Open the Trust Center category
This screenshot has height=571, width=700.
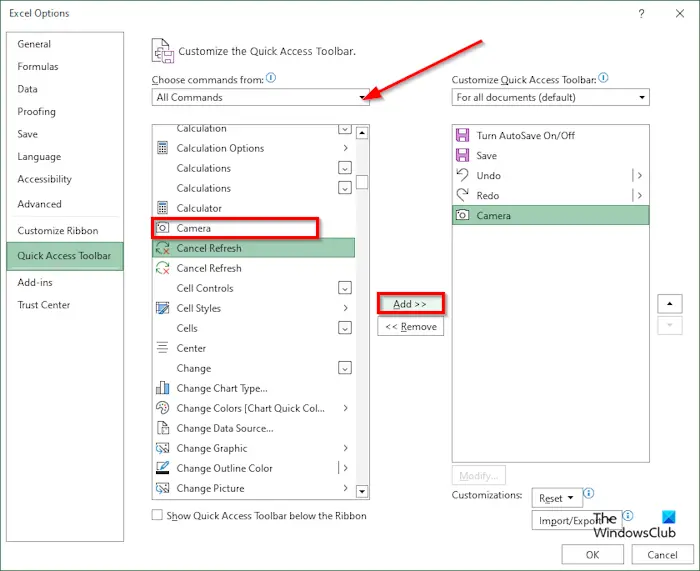click(x=44, y=305)
